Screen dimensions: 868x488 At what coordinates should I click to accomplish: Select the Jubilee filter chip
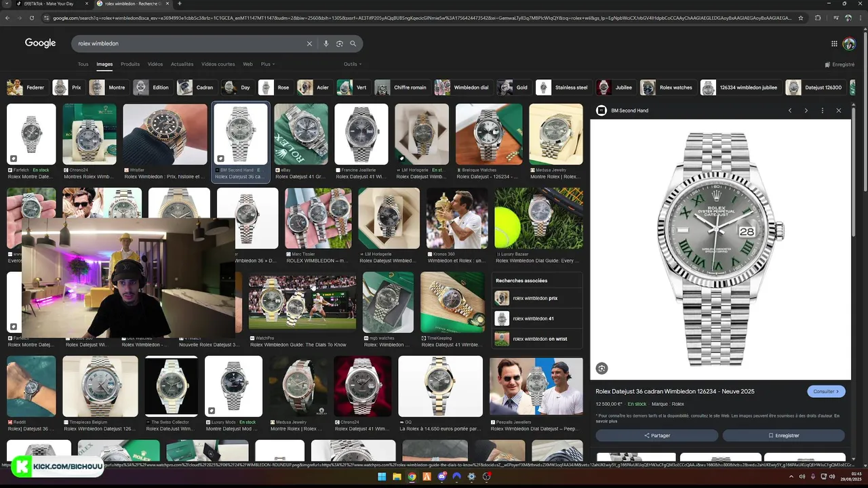615,87
